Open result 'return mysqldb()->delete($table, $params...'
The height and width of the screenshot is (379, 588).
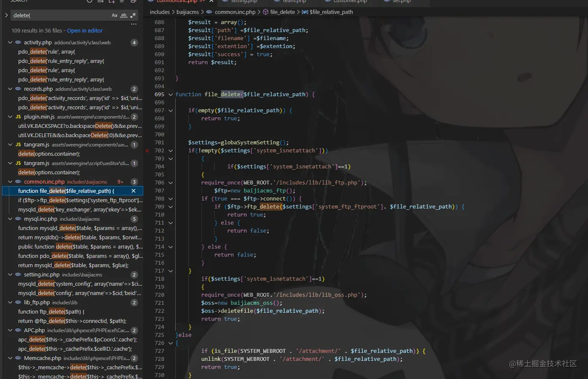tap(80, 238)
